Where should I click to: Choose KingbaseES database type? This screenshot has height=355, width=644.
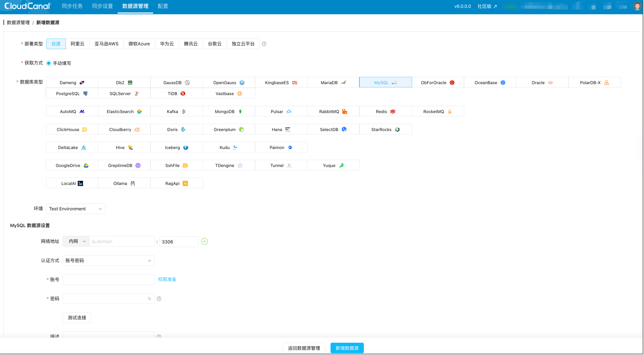point(281,83)
